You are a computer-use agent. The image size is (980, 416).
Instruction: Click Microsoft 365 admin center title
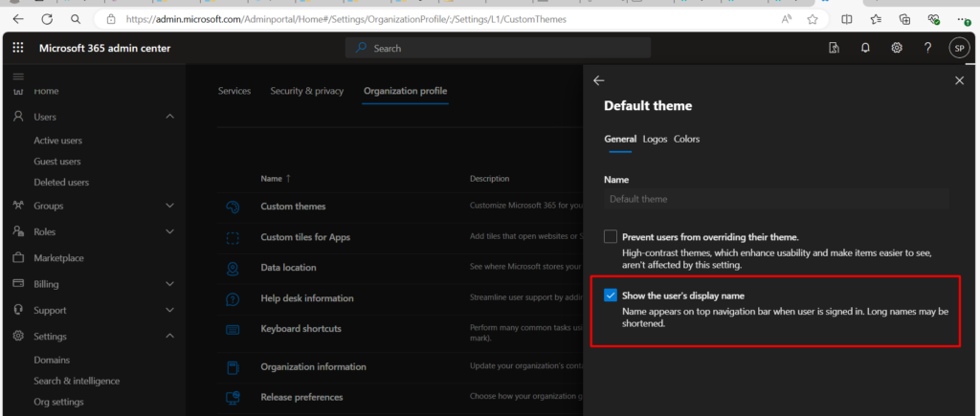click(104, 48)
